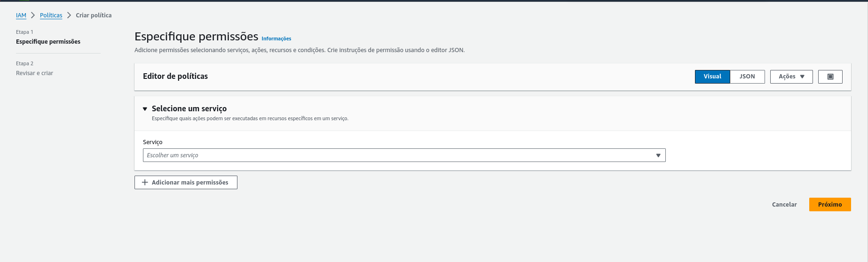Collapse the Selecione um serviço section triangle
The width and height of the screenshot is (868, 262).
[x=145, y=109]
